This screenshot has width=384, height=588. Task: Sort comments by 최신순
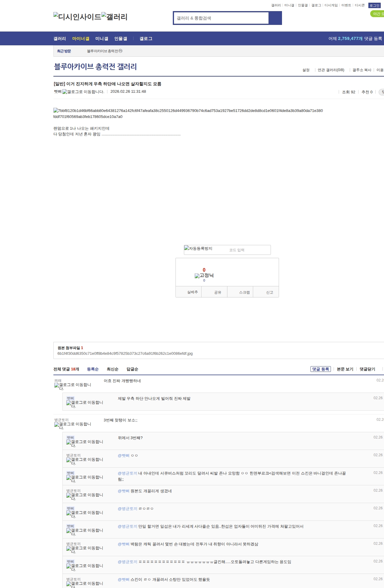(x=112, y=369)
